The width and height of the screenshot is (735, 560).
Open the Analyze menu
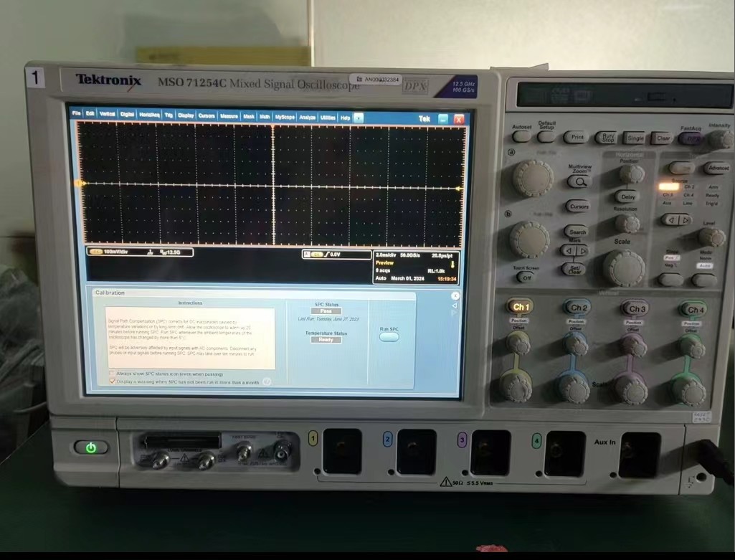[x=308, y=118]
